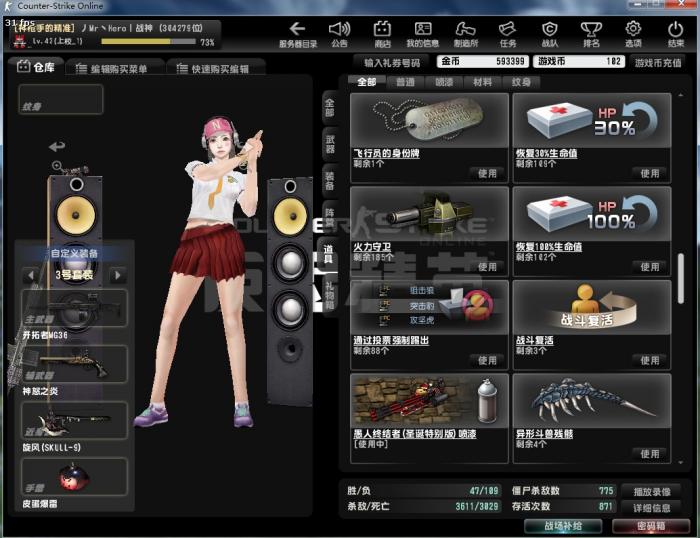
Task: Select the 全部 vertical category tab
Action: coord(329,108)
